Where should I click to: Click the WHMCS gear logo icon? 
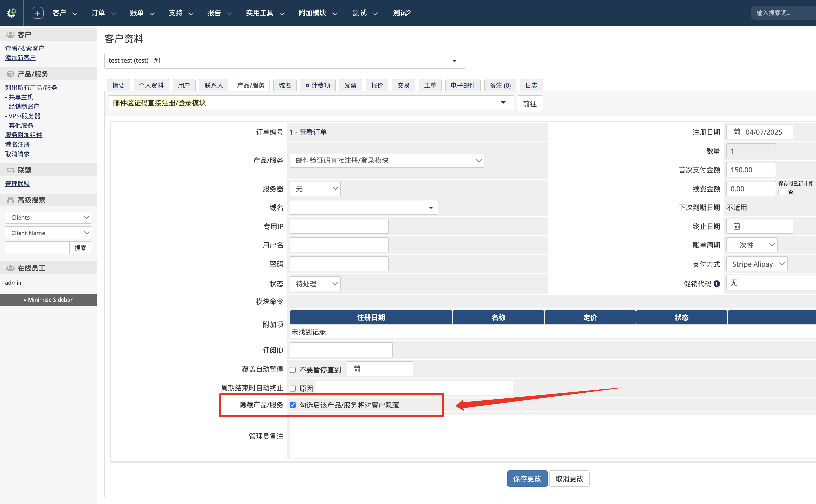(12, 13)
